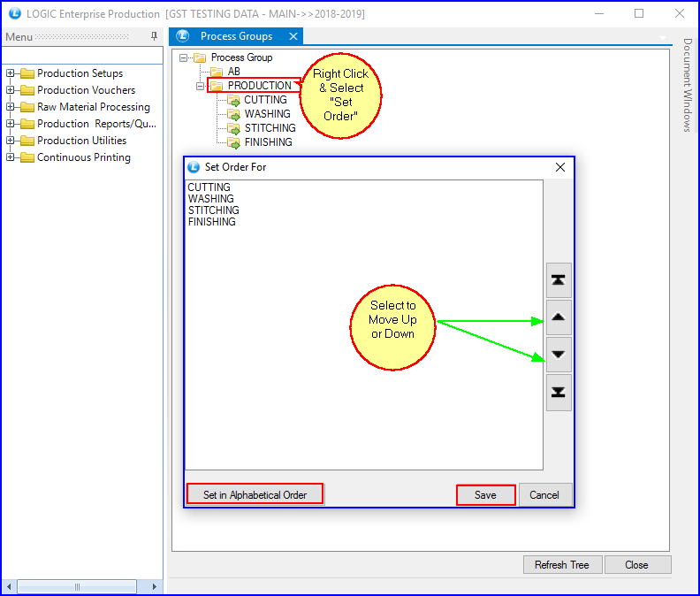
Task: Close the Set Order For dialog
Action: (x=559, y=167)
